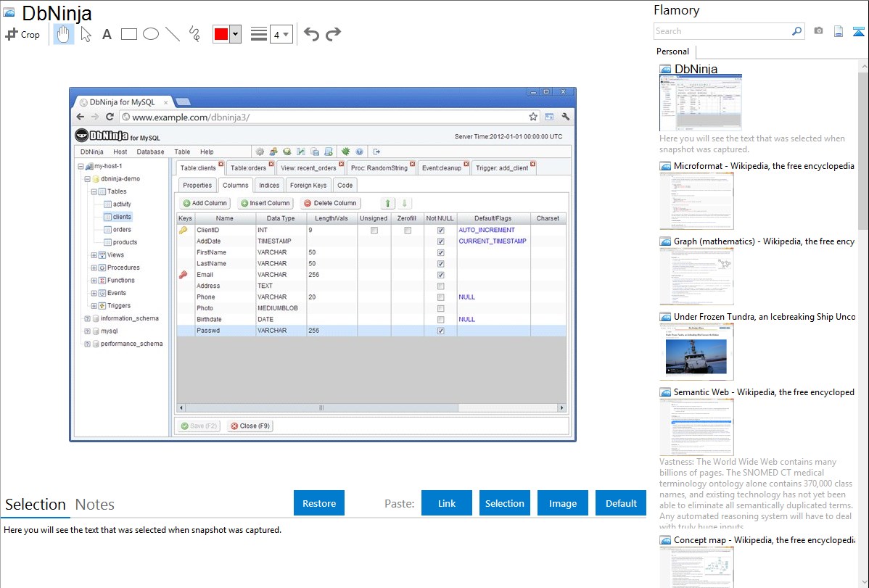This screenshot has width=869, height=588.
Task: Expand the Triggers tree node
Action: [94, 306]
